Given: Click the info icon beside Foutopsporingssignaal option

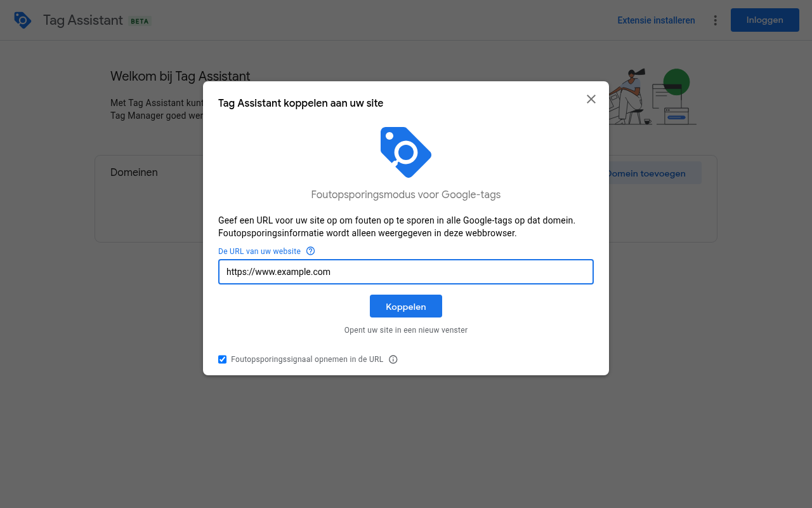Looking at the screenshot, I should click(393, 359).
